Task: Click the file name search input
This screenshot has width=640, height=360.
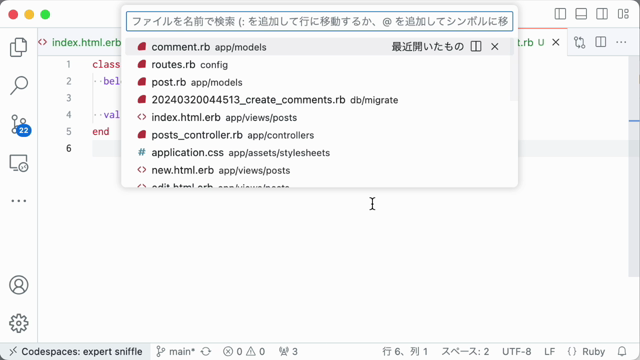Action: 320,21
